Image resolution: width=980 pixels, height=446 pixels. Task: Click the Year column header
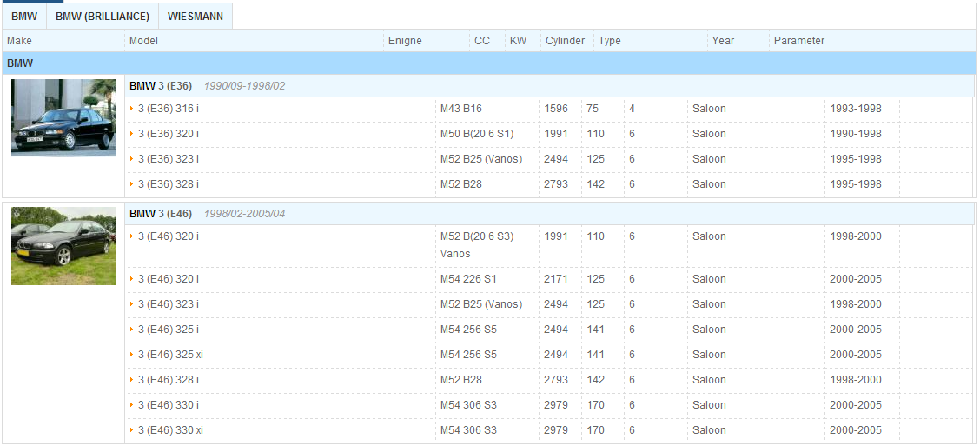(x=723, y=41)
